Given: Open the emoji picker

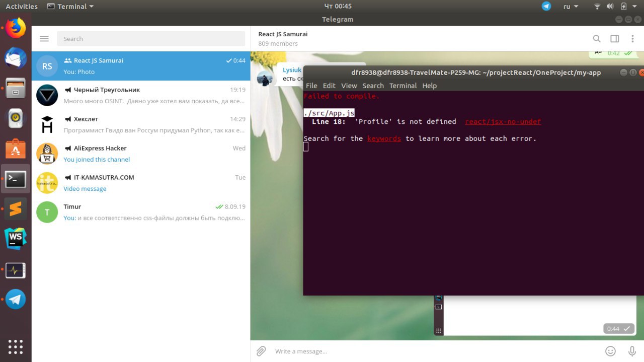Looking at the screenshot, I should click(x=610, y=351).
